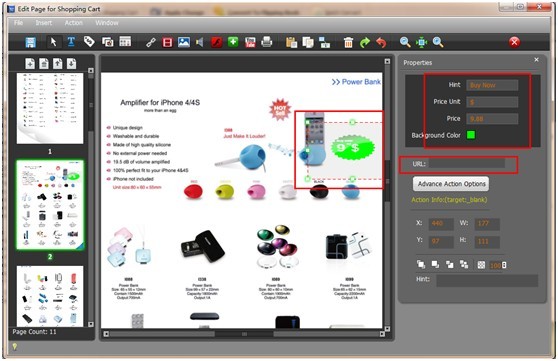Close the Properties panel
Screen dimensions: 558x361
536,60
